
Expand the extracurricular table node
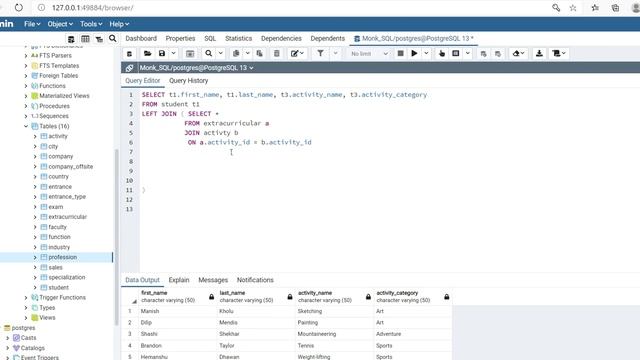pyautogui.click(x=35, y=217)
